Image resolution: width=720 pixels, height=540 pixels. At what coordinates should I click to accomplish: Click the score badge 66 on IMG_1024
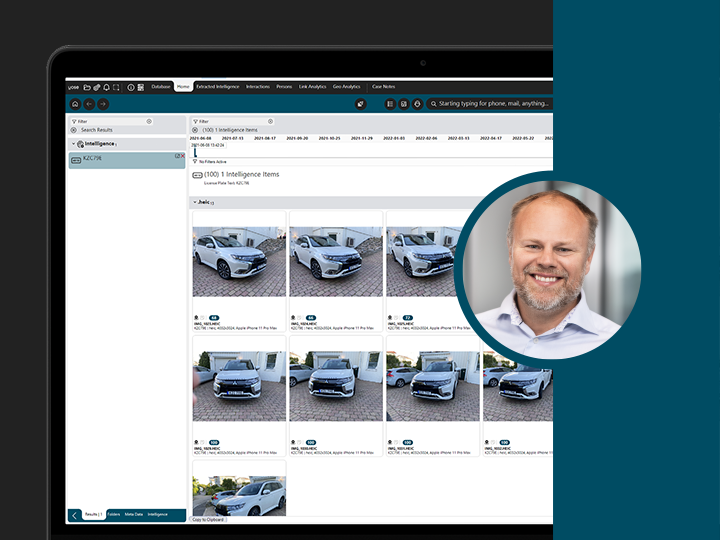pos(311,318)
